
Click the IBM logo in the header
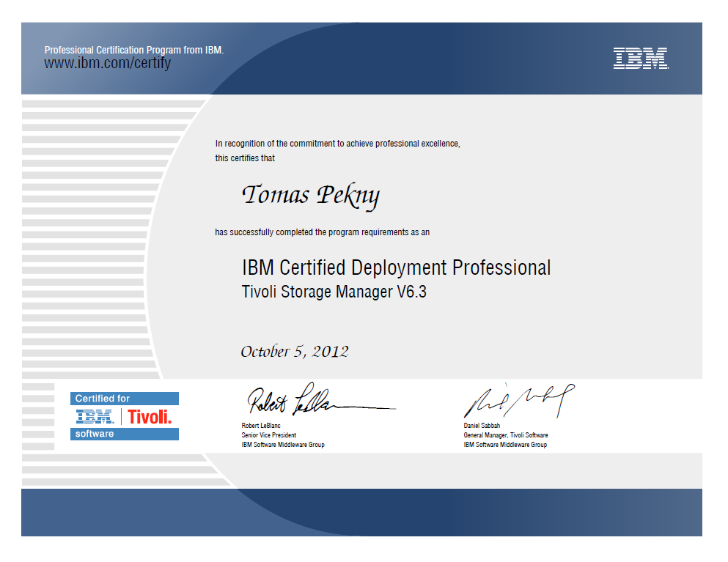[640, 59]
